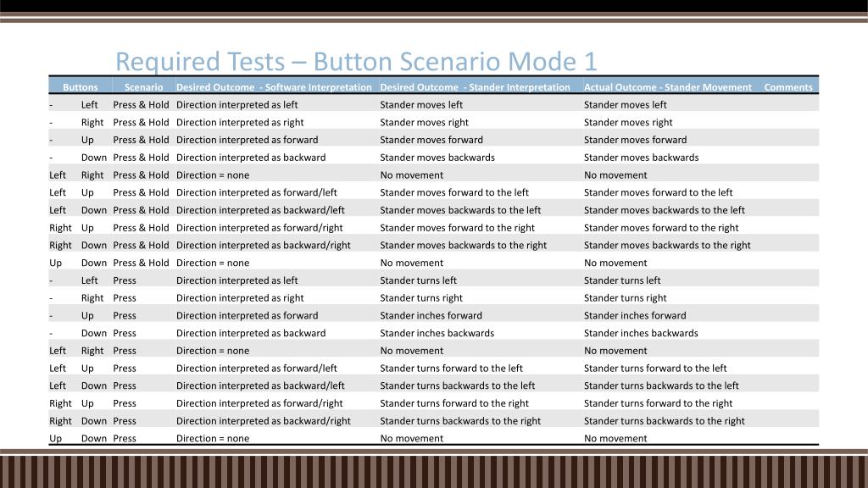Select 'Stander moves forward' under Desired Stander Interpretation
The image size is (868, 488).
(431, 140)
